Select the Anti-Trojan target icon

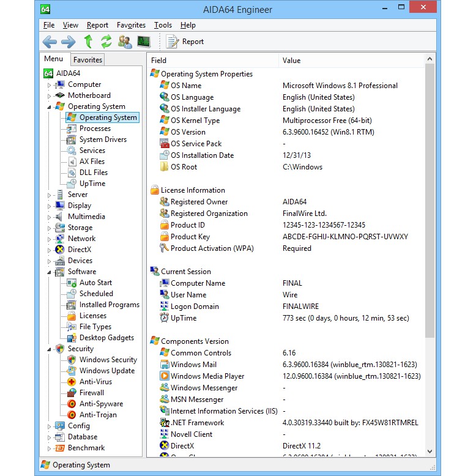coord(72,415)
